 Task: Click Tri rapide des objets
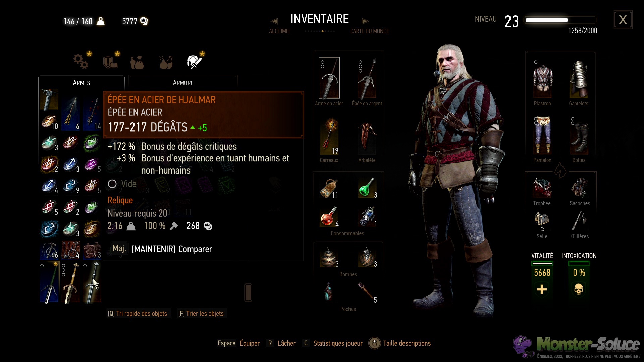pyautogui.click(x=138, y=313)
